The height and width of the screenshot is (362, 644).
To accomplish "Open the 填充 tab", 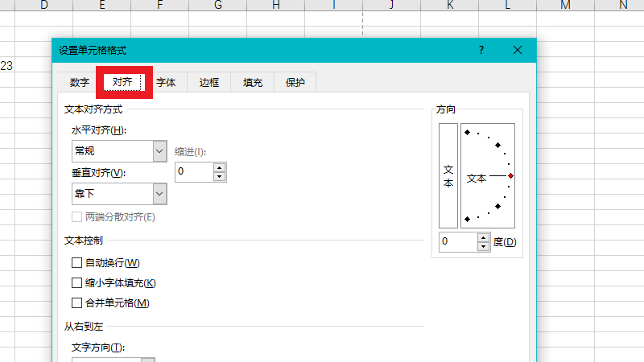I will [x=253, y=82].
